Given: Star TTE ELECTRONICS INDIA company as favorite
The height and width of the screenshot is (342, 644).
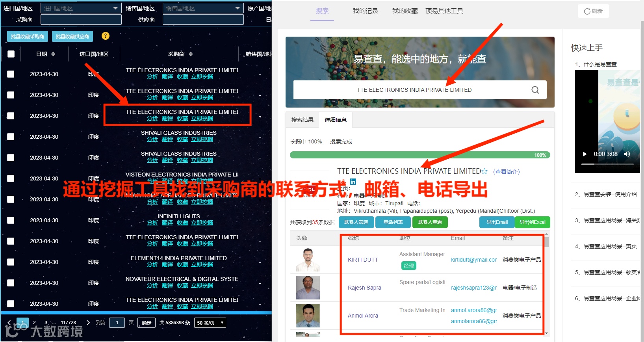Looking at the screenshot, I should pyautogui.click(x=484, y=171).
